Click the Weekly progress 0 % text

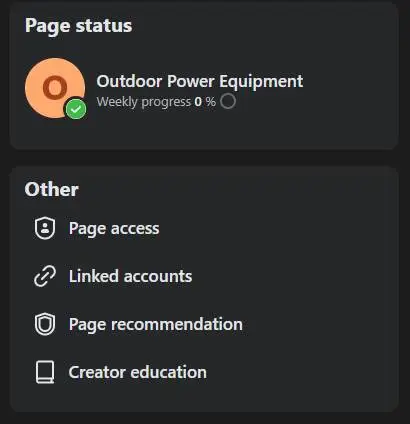pos(156,102)
